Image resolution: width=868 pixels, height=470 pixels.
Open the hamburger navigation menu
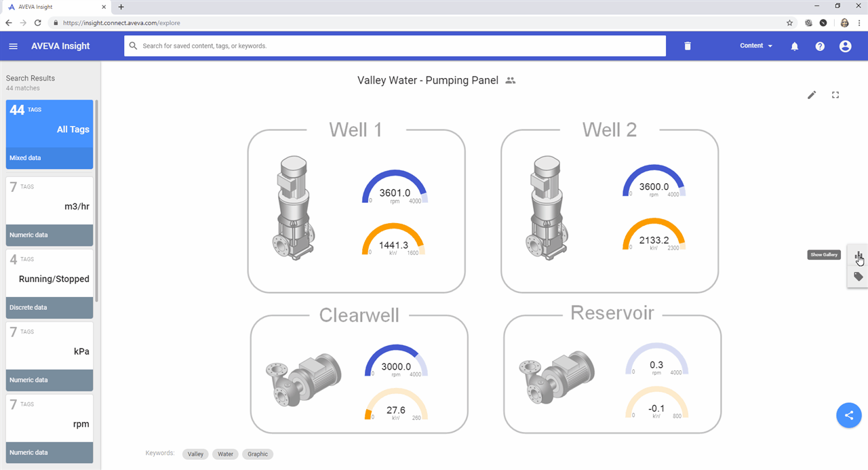[13, 46]
